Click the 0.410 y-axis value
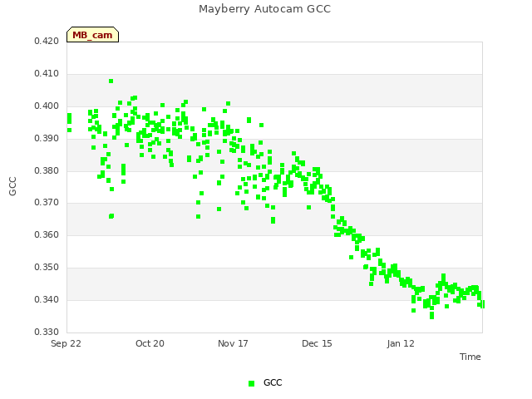Viewport: 532px width, 399px height. (47, 74)
